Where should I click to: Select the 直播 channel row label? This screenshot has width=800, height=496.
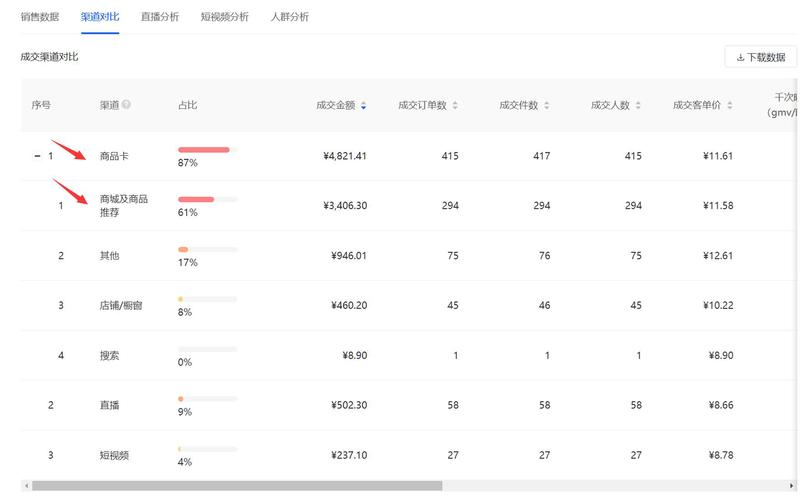tap(110, 405)
